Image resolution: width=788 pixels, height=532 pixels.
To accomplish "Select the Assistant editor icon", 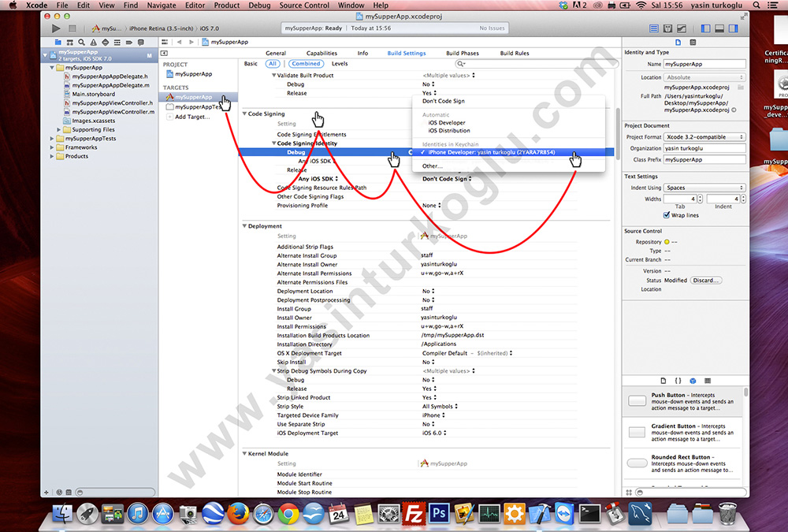I will coord(668,28).
